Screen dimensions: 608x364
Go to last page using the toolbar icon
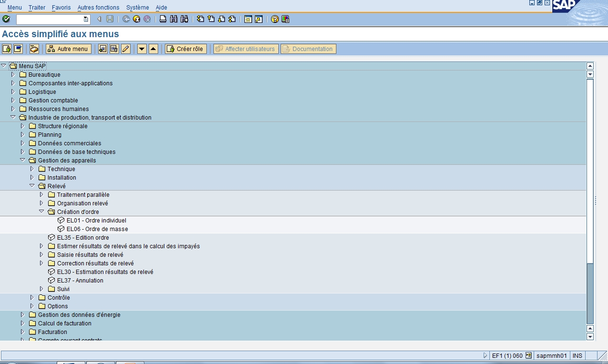click(232, 19)
